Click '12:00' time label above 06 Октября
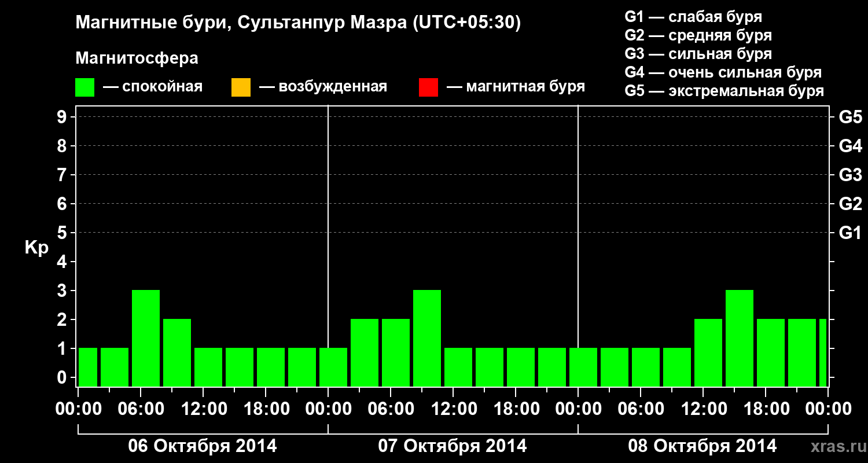 [x=203, y=409]
